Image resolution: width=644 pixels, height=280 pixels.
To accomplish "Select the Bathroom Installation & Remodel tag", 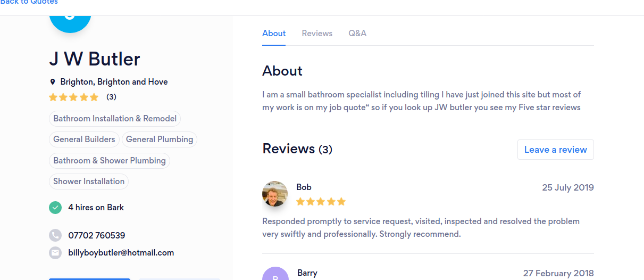I will tap(115, 119).
